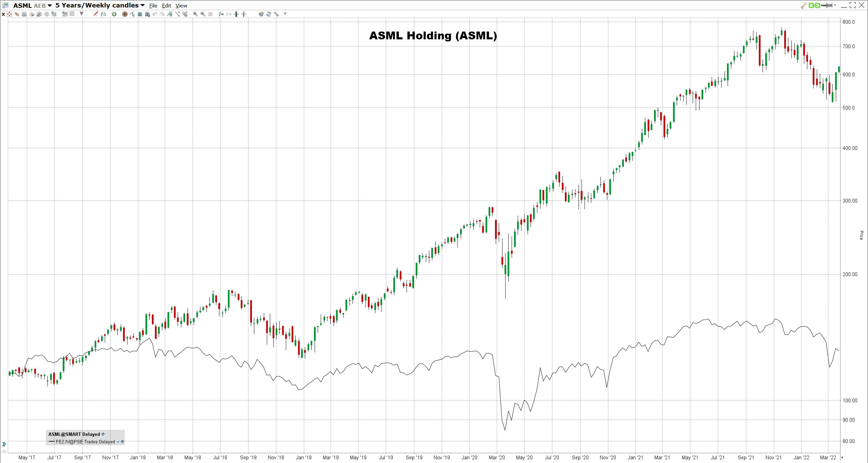The height and width of the screenshot is (463, 868).
Task: Click the grey square panel toolbar icon
Action: (x=72, y=14)
